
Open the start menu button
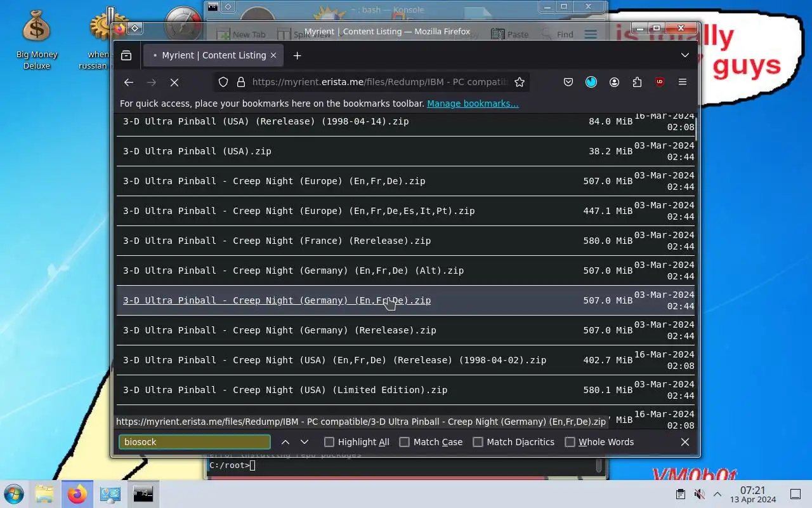[13, 494]
